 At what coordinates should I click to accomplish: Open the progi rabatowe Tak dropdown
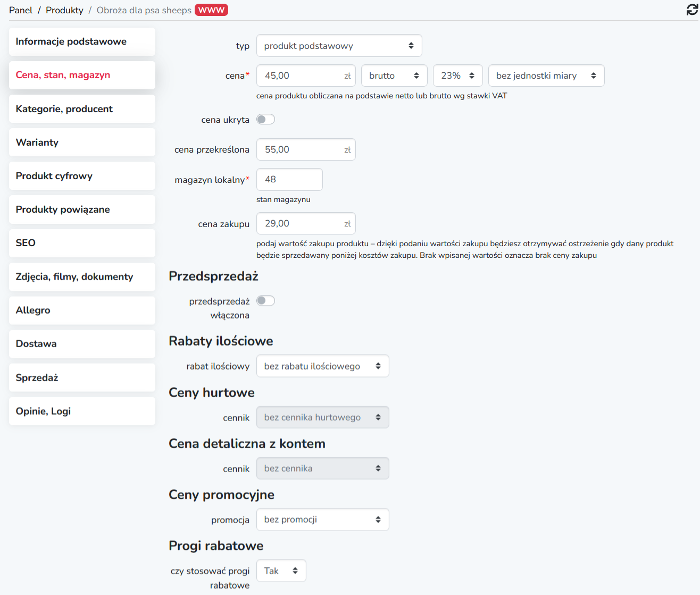coord(281,571)
